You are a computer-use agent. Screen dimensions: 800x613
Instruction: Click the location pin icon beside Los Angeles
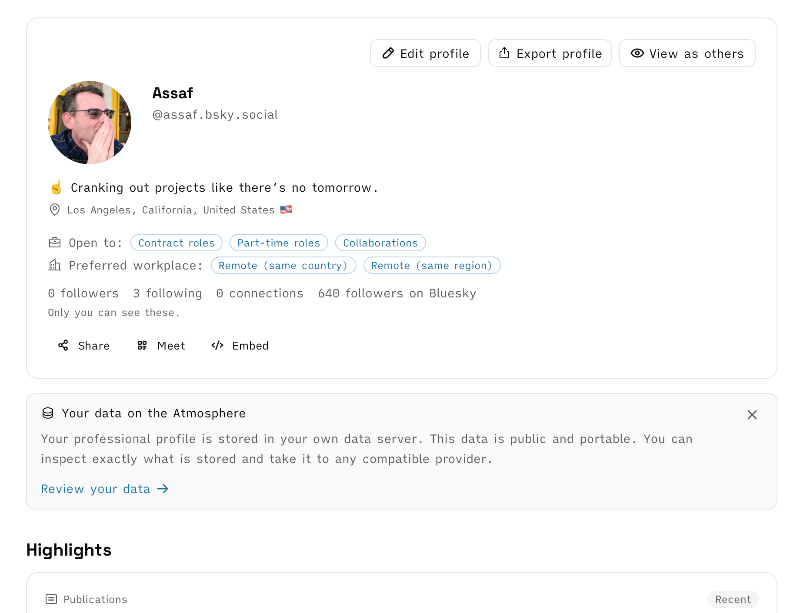tap(55, 210)
